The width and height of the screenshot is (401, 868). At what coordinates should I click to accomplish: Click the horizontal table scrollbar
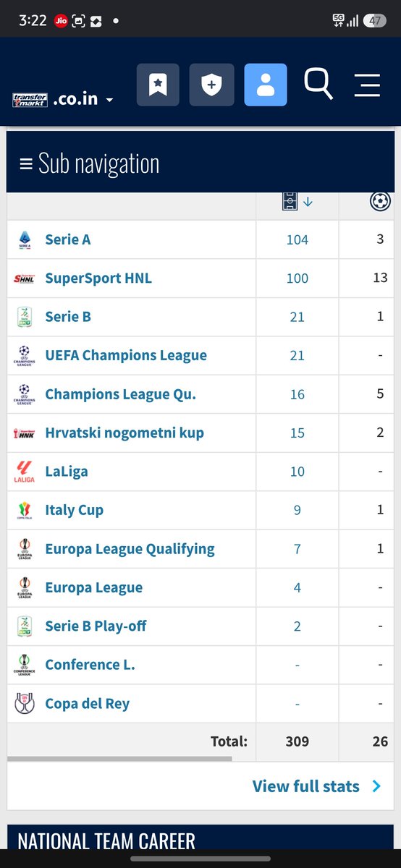[120, 759]
